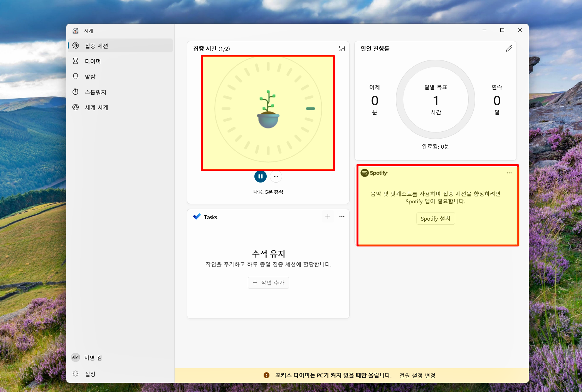
Task: Pause the running focus session
Action: click(261, 176)
